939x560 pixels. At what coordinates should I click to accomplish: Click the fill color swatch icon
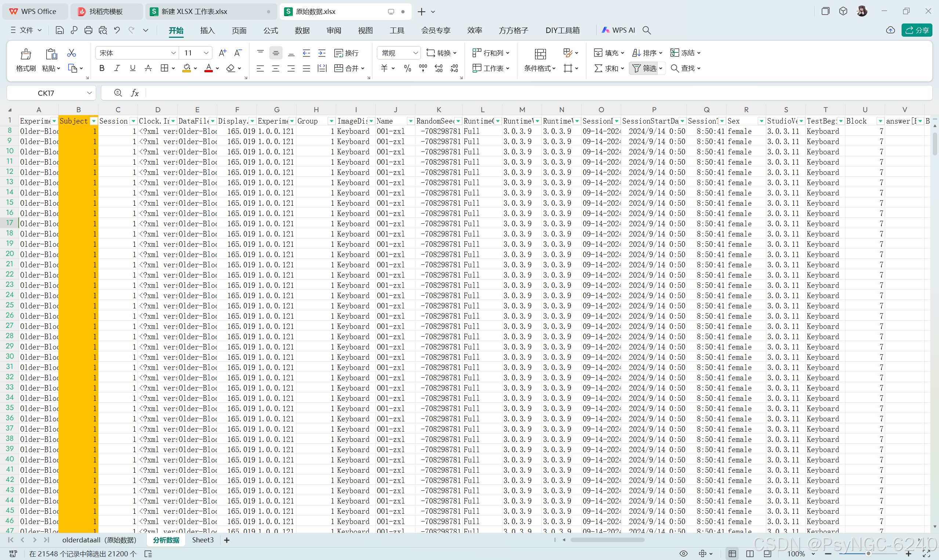coord(186,68)
